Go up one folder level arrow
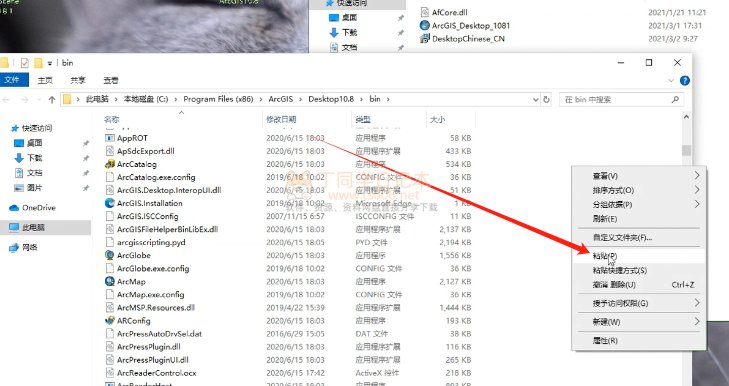Screen dimensions: 729x386 click(x=52, y=100)
